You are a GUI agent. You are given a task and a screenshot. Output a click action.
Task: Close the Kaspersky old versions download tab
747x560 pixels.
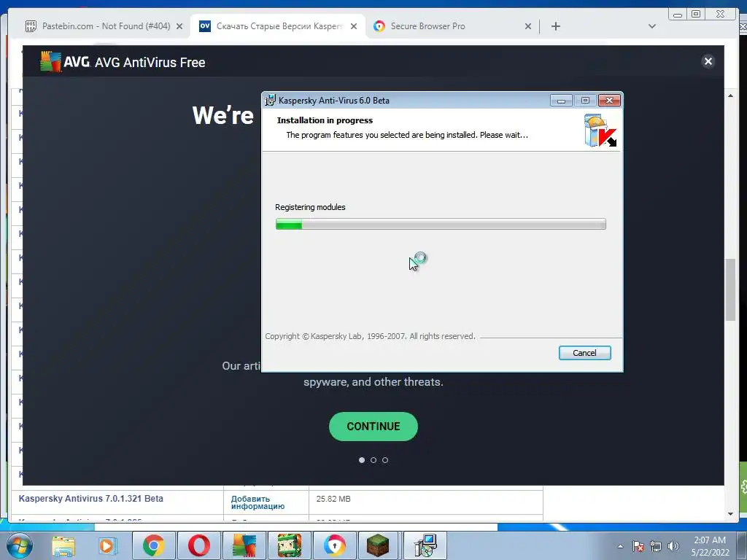[x=354, y=26]
